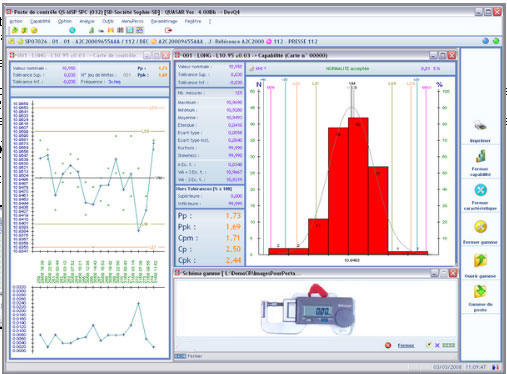Click the blue round toolbar icon
Screen dimensions: 507x374
point(72,30)
